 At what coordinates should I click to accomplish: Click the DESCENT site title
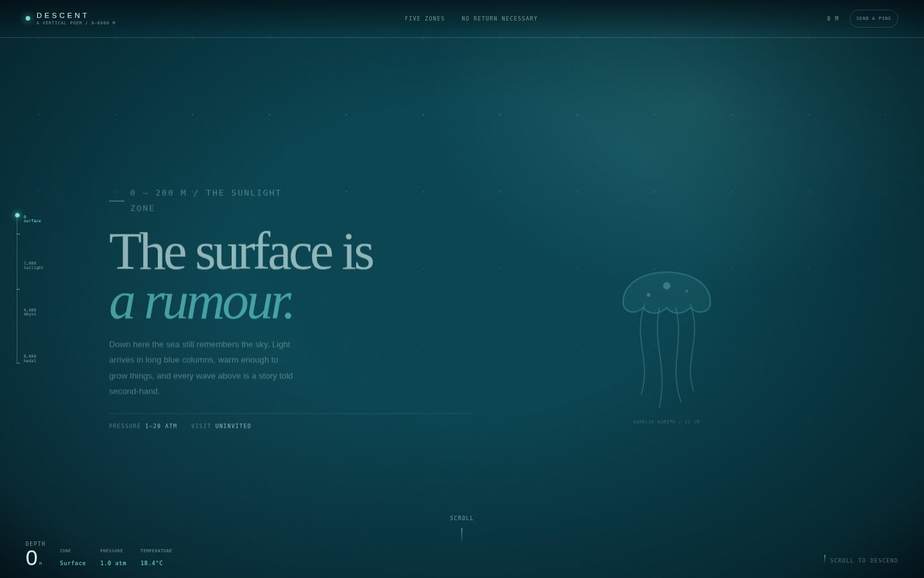coord(62,15)
